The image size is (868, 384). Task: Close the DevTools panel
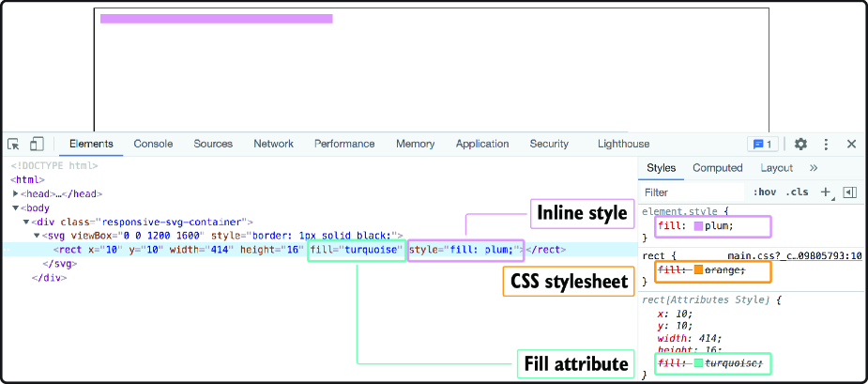pos(852,144)
